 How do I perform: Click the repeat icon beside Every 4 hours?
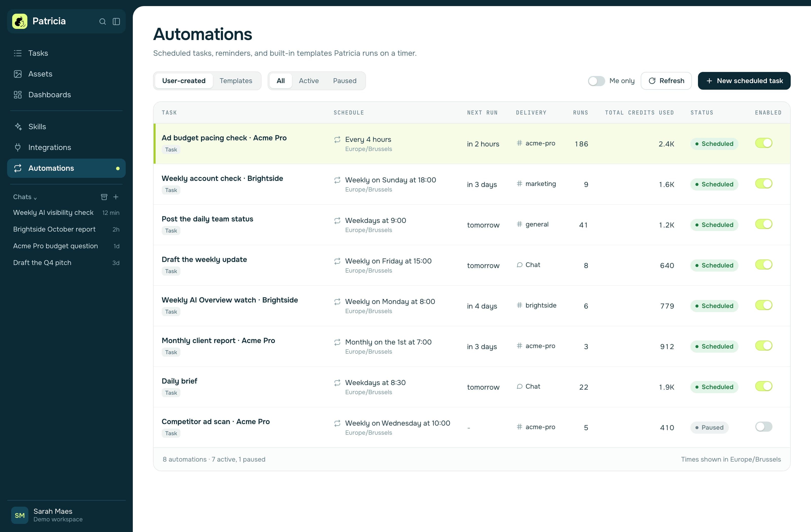[337, 140]
